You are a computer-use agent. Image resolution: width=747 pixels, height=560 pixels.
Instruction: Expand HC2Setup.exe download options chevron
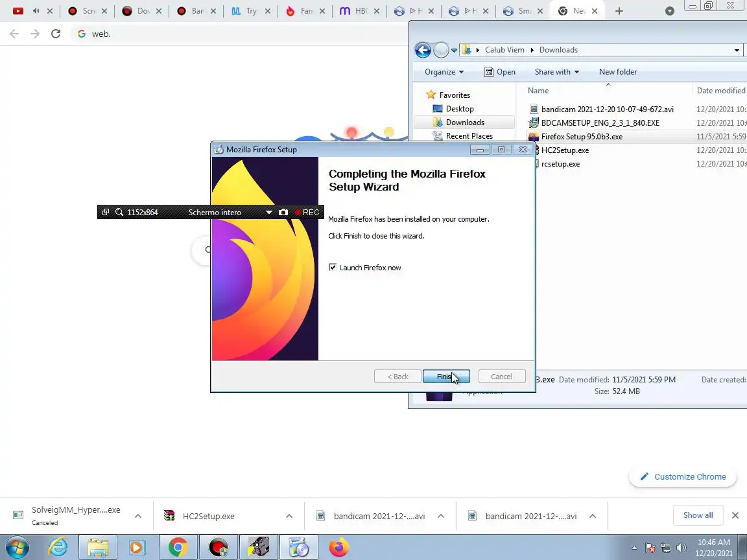pyautogui.click(x=289, y=516)
